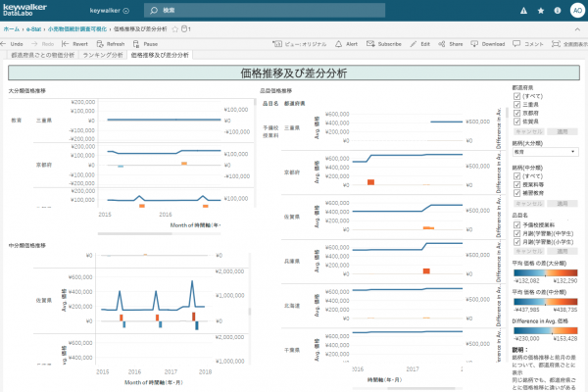Open the e-Stat breadcrumb link
Viewport: 588px width, 392px height.
coord(33,28)
